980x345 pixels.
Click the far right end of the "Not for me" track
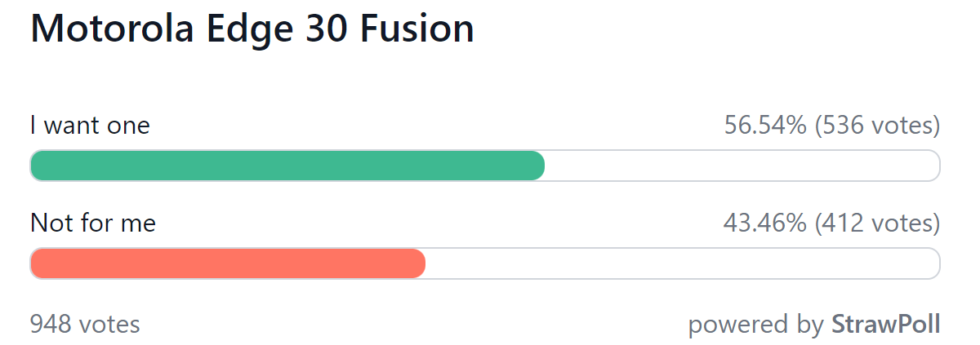coord(933,263)
